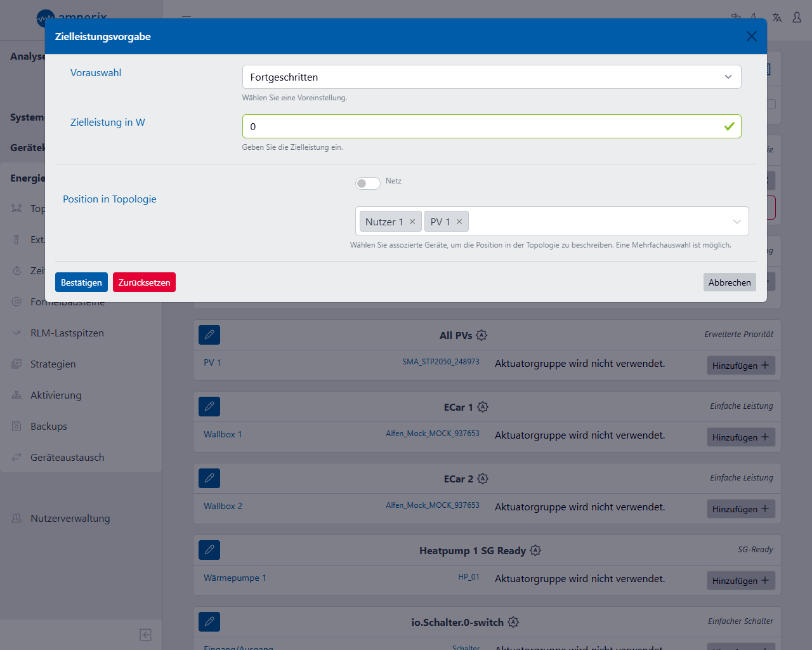Click into the Zielleistung in W field

point(482,126)
